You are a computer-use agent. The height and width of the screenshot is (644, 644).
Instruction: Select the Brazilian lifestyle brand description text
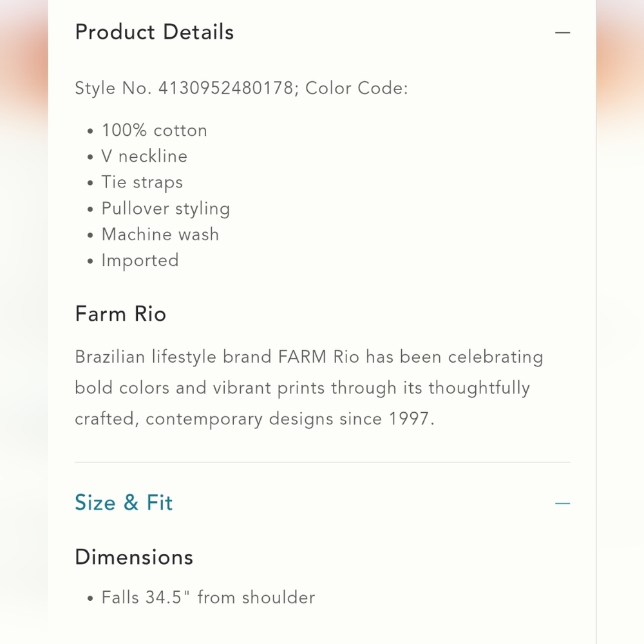(x=309, y=387)
